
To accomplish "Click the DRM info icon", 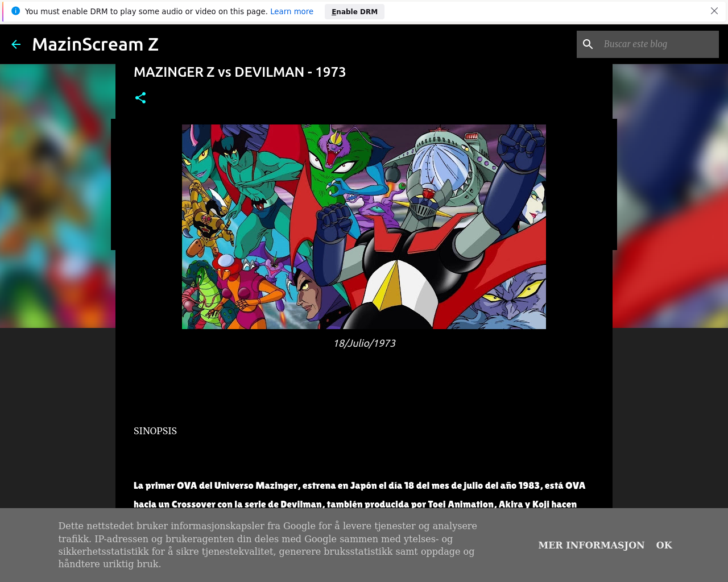I will (x=15, y=11).
